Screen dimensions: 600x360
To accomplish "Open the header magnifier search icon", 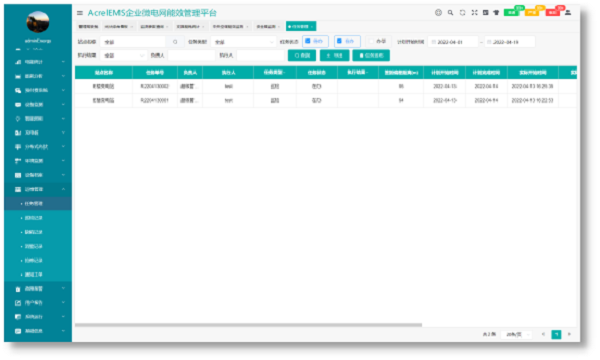I will (450, 13).
